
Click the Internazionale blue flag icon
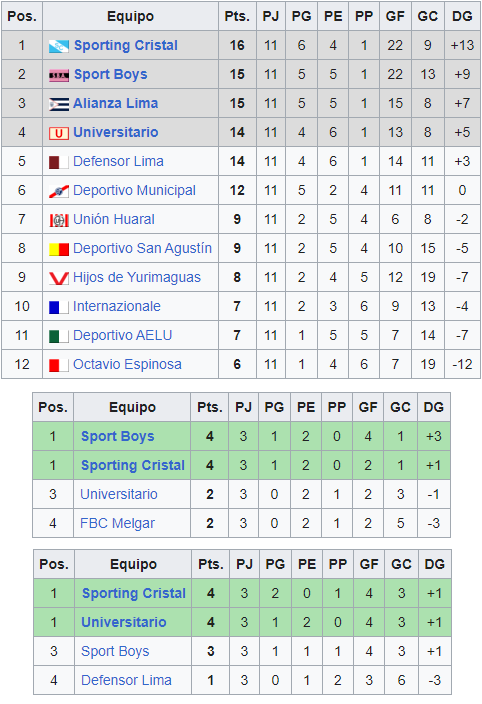tap(59, 307)
